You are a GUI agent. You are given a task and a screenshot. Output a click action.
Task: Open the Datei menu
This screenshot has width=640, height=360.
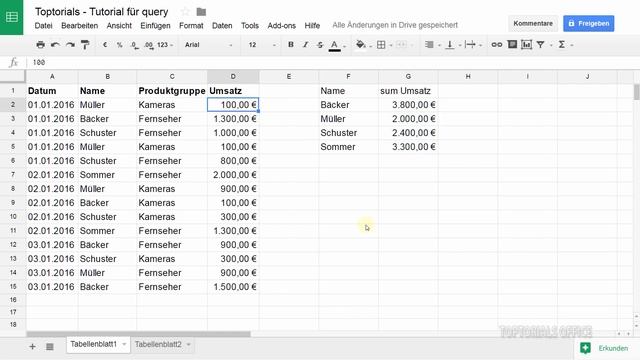[x=43, y=25]
